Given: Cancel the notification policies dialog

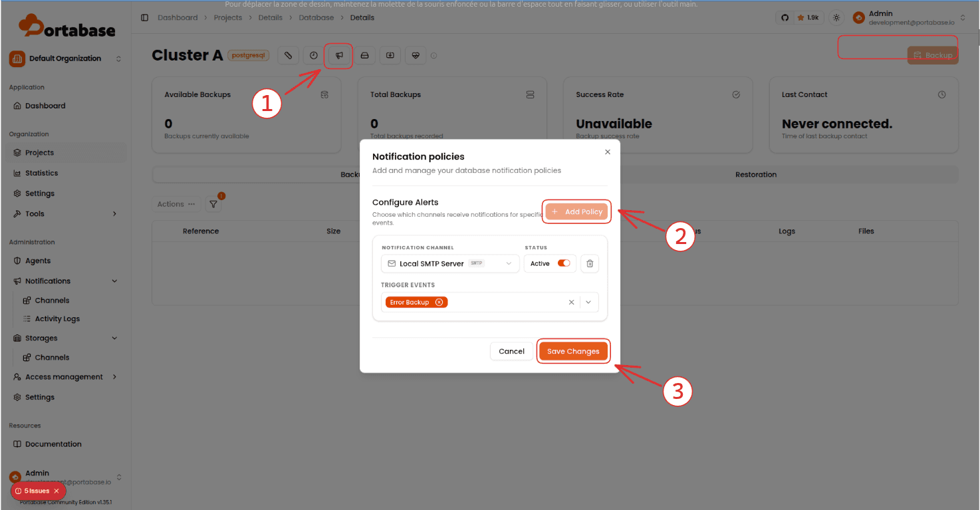Looking at the screenshot, I should click(512, 352).
